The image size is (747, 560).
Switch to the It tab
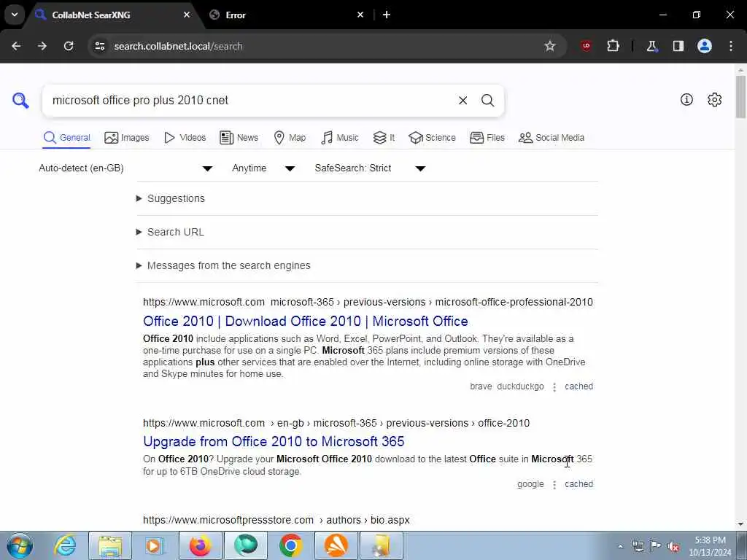pos(384,138)
